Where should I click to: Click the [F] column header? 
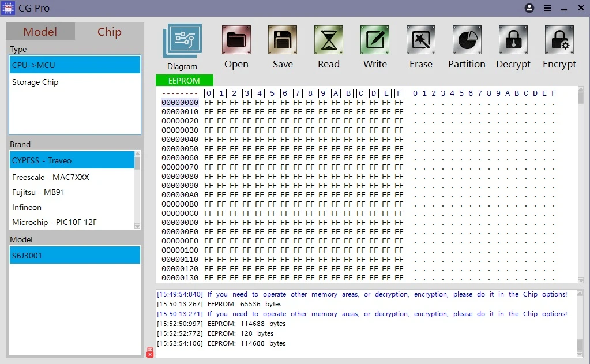(399, 93)
